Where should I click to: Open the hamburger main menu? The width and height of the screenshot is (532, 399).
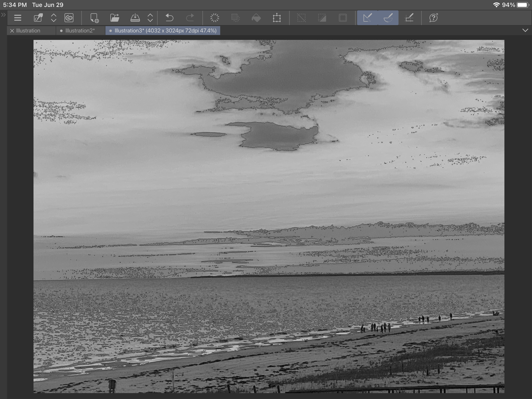click(18, 18)
